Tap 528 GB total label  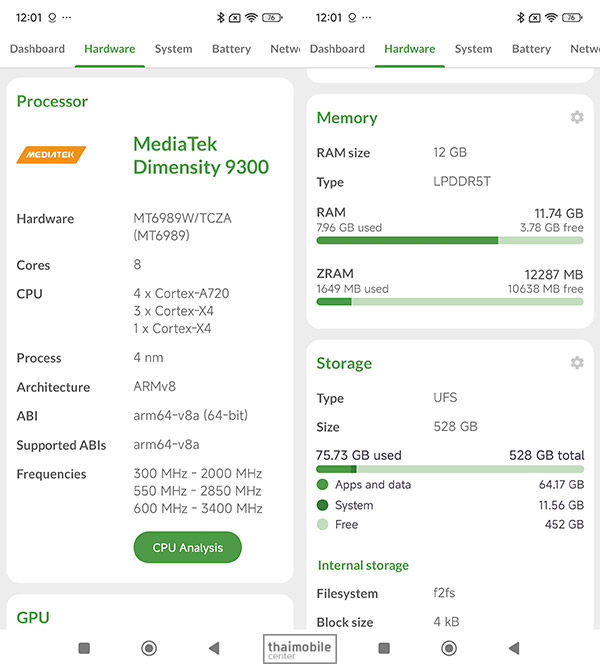(546, 455)
